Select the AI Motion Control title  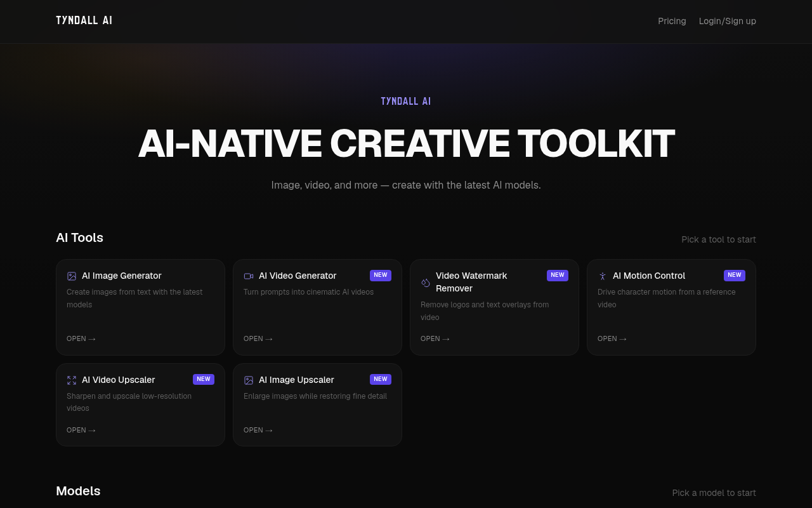(x=649, y=276)
